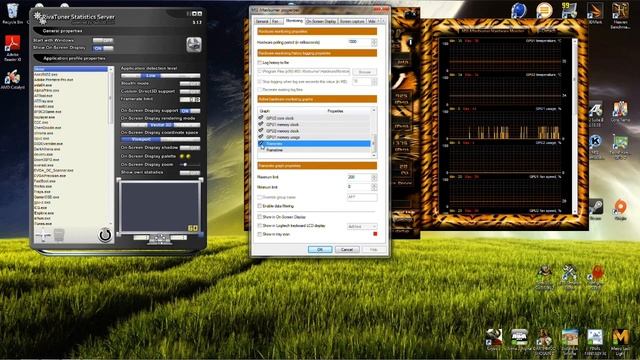Viewport: 640px width, 360px height.
Task: Uncheck GPU1 memory usage graph checkmark
Action: pos(261,137)
